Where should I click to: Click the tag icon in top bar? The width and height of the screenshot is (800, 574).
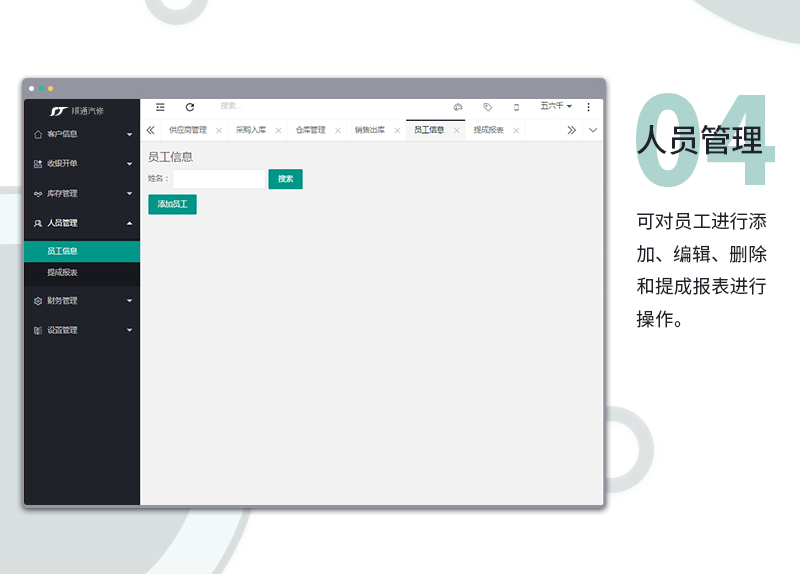[487, 107]
